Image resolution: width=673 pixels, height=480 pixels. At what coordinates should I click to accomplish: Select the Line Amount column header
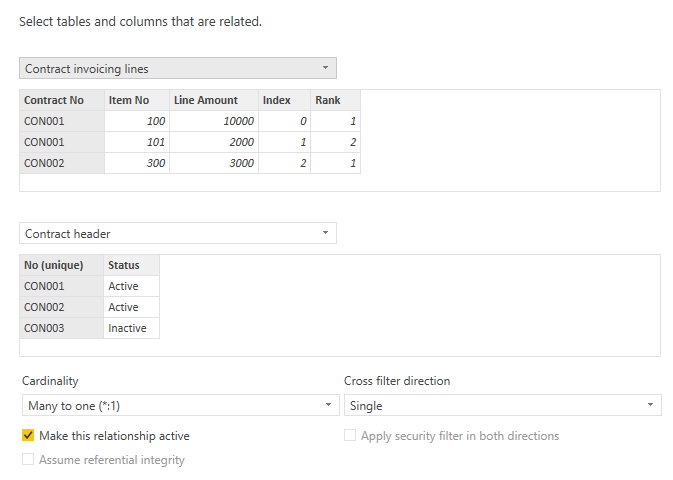coord(214,100)
